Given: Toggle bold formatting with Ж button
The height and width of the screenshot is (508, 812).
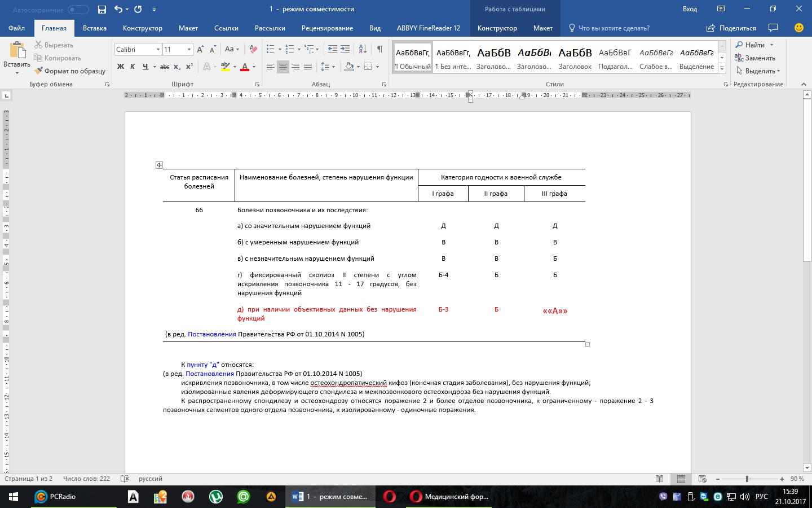Looking at the screenshot, I should click(x=121, y=67).
